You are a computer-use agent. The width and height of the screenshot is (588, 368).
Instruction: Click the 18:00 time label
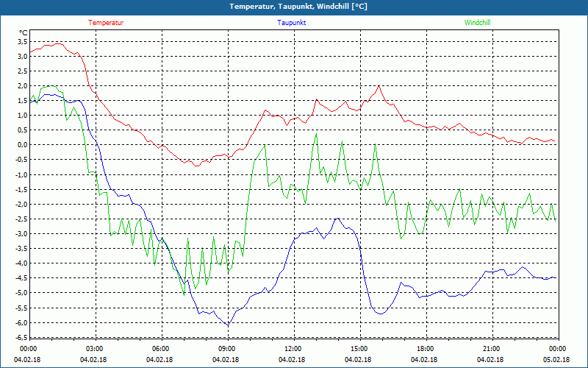point(425,349)
